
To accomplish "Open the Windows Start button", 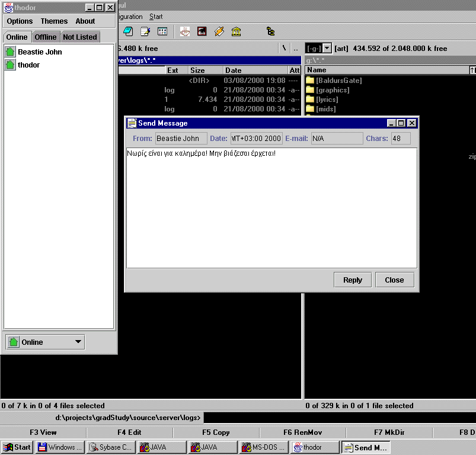I will (17, 447).
